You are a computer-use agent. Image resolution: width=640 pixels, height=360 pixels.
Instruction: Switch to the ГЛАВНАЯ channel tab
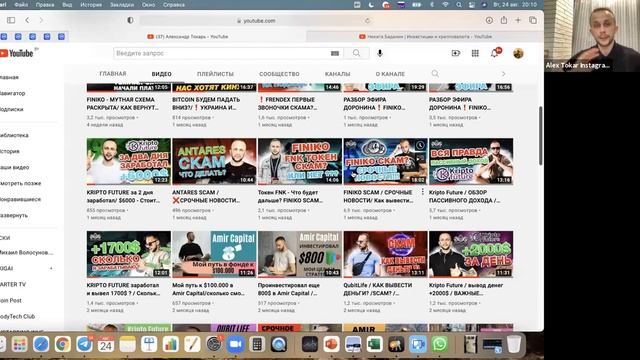(x=113, y=73)
